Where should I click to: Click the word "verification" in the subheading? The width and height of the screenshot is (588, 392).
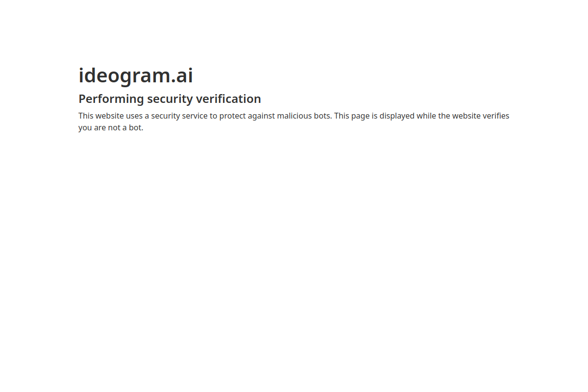pyautogui.click(x=228, y=99)
